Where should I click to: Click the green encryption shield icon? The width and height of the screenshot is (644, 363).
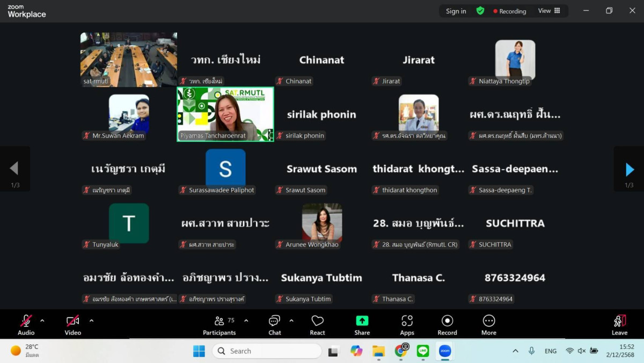point(480,11)
